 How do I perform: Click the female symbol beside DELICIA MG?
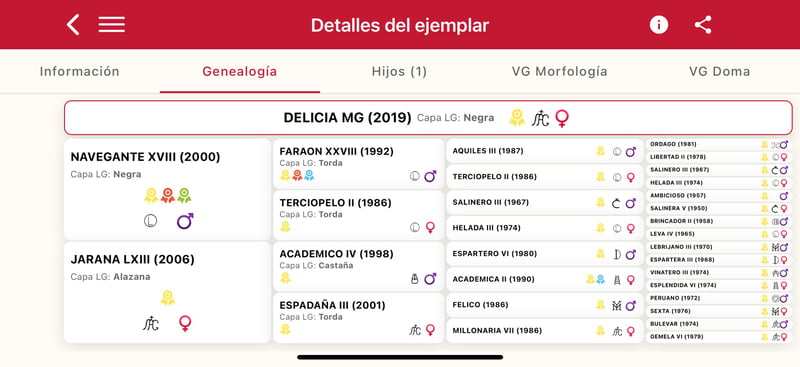pyautogui.click(x=562, y=118)
